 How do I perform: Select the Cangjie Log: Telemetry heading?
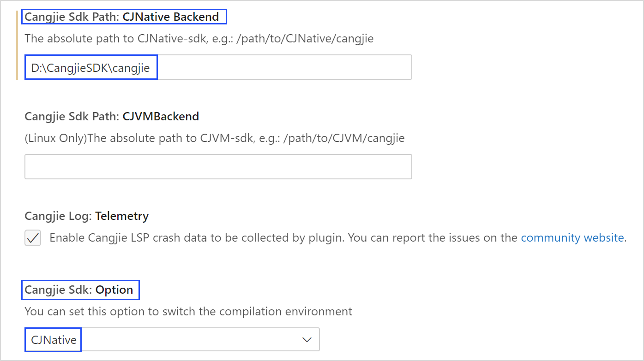tap(86, 216)
